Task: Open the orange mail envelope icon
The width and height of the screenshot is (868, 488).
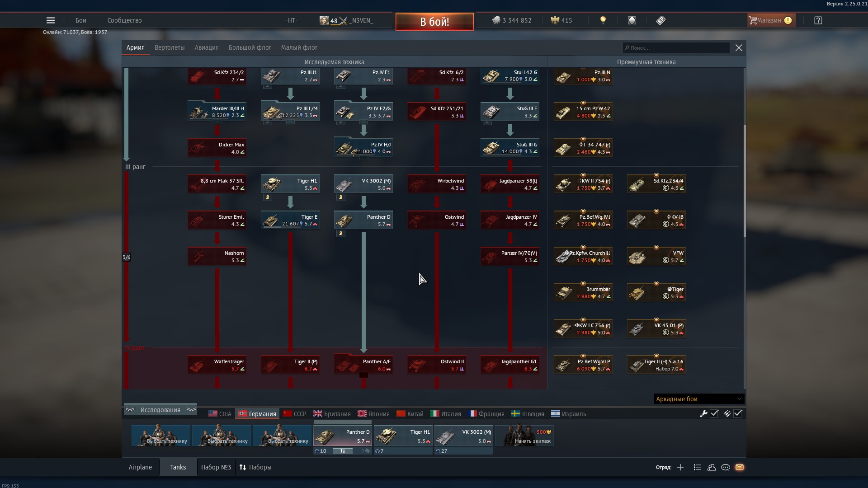Action: click(x=740, y=467)
